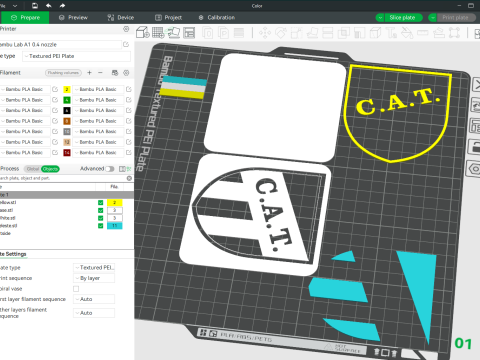480x360 pixels.
Task: Click the Add object cube icon
Action: point(143,33)
